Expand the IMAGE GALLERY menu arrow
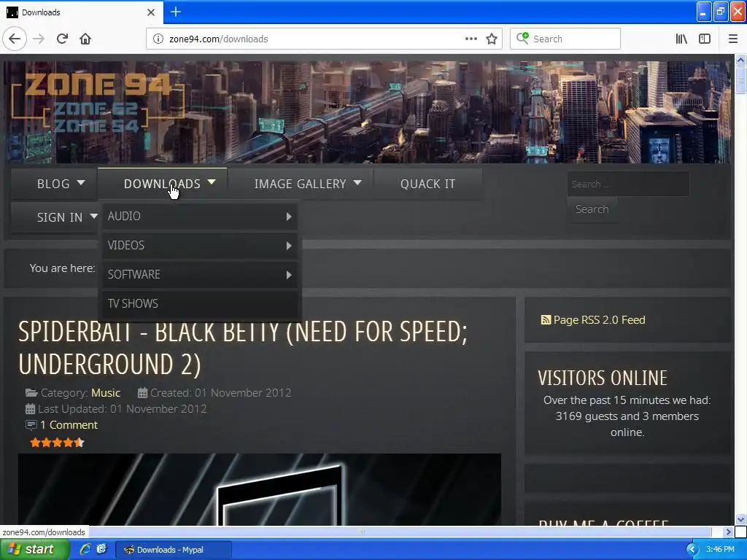Viewport: 747px width, 560px height. 357,182
